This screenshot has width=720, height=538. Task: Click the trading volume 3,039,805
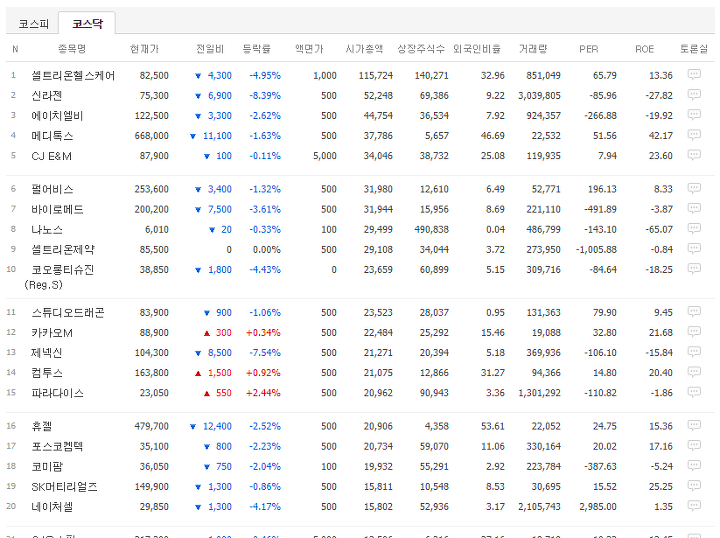point(540,95)
